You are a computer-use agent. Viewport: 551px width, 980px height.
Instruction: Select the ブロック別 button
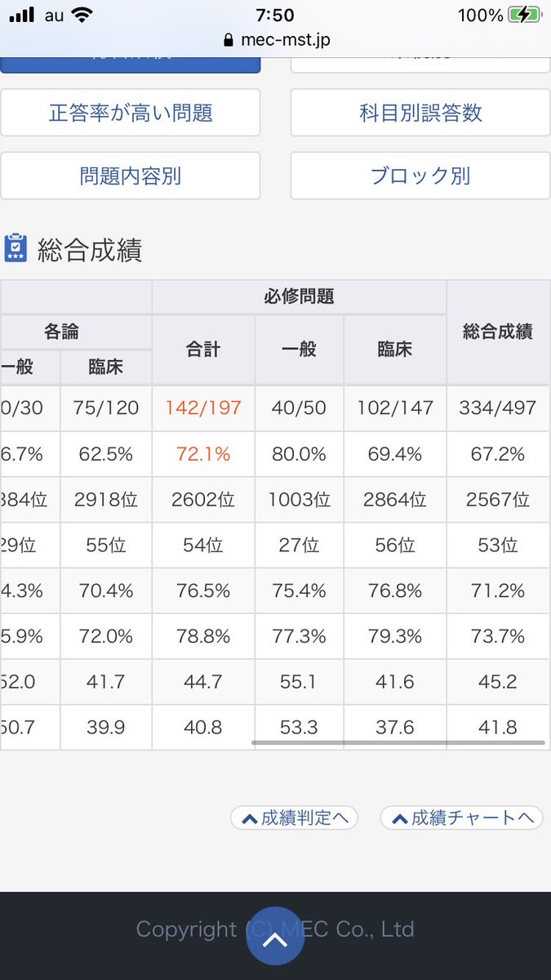tap(420, 176)
